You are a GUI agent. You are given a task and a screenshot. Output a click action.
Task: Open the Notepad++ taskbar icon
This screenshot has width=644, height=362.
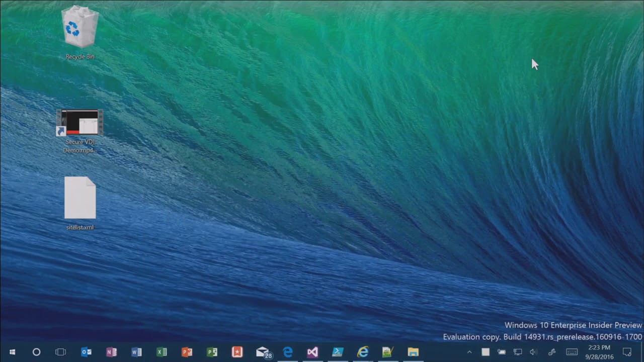tap(387, 352)
